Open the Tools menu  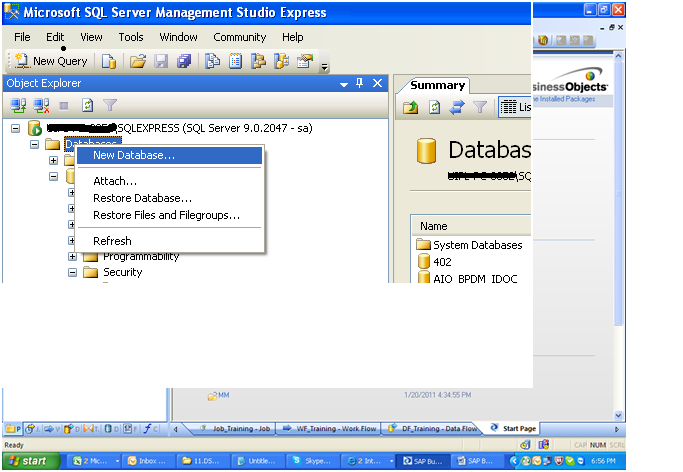131,37
